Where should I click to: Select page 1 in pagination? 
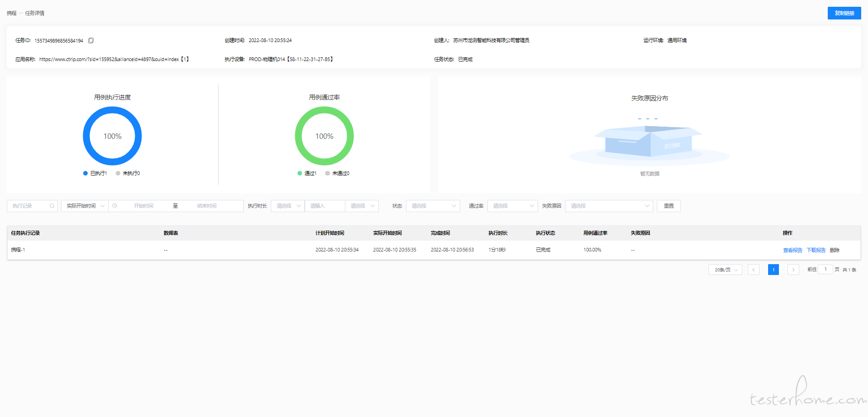(773, 270)
